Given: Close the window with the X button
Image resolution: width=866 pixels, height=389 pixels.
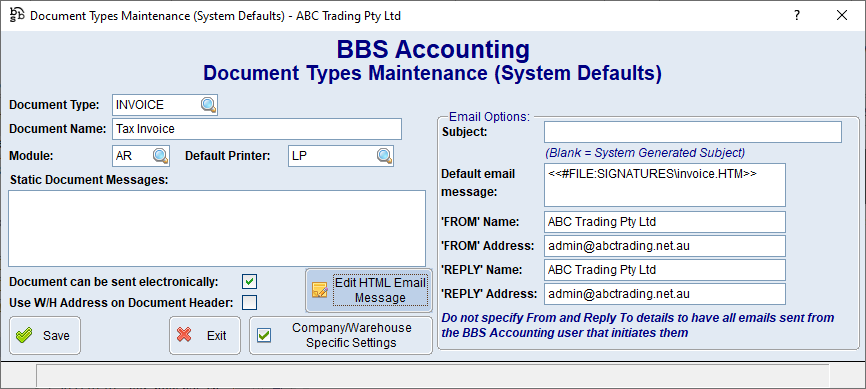Looking at the screenshot, I should pos(842,15).
